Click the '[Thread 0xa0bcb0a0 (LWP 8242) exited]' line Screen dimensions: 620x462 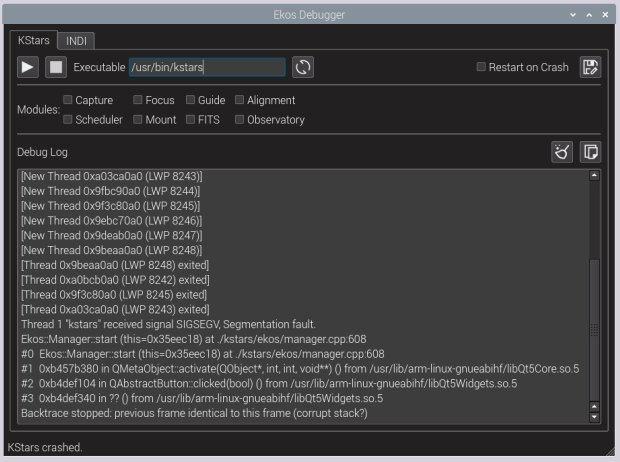[x=115, y=280]
